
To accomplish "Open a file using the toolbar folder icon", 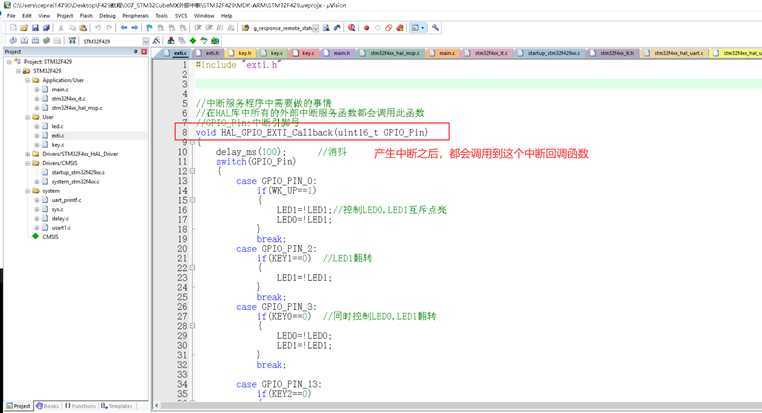I will pos(24,28).
